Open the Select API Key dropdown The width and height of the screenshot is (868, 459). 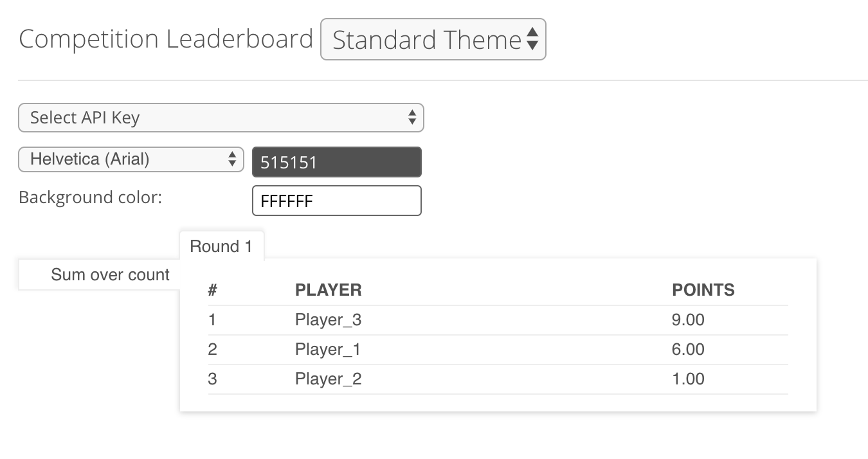221,118
